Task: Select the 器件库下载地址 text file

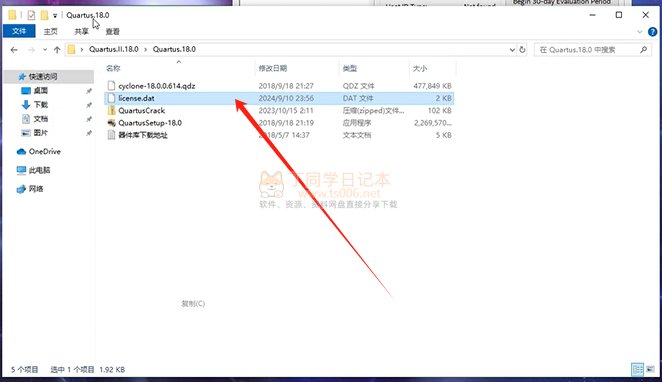Action: pos(143,135)
